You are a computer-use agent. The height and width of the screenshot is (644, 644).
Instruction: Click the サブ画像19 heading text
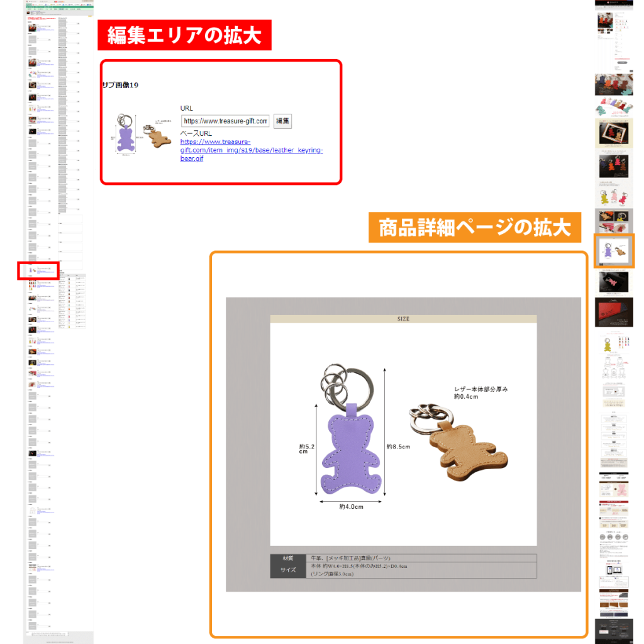click(x=120, y=85)
